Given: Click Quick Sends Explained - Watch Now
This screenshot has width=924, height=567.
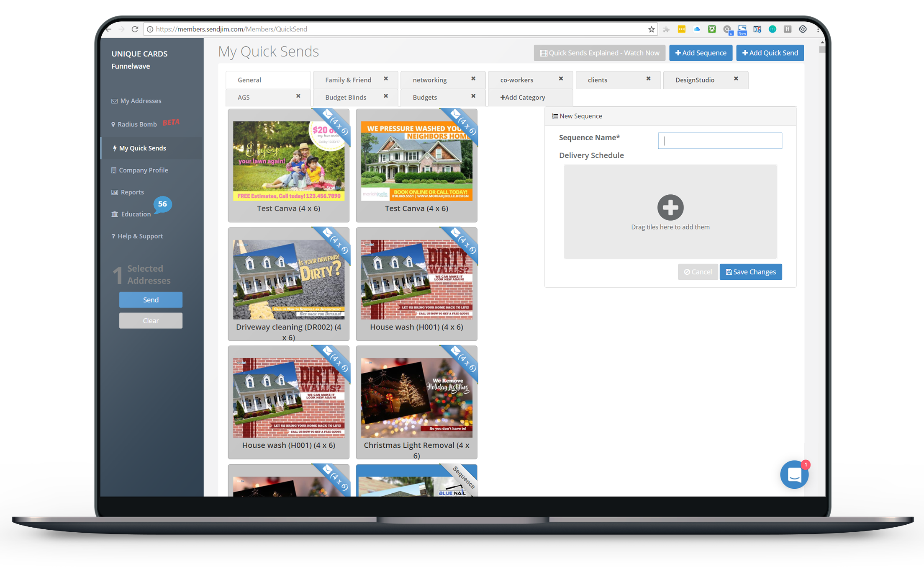Looking at the screenshot, I should tap(599, 53).
